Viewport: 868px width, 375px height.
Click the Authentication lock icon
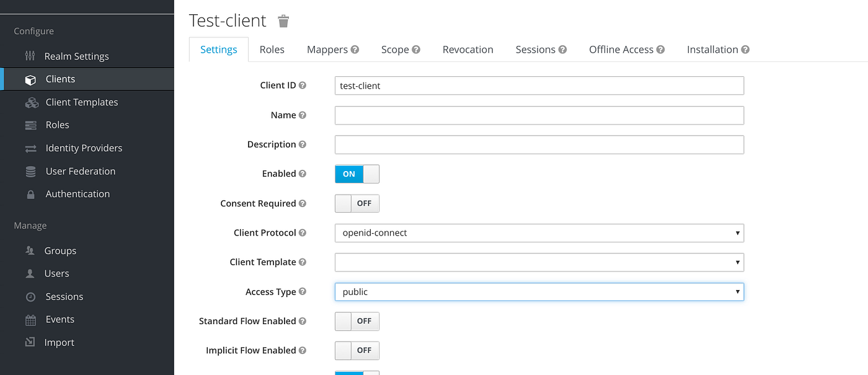[x=31, y=193]
